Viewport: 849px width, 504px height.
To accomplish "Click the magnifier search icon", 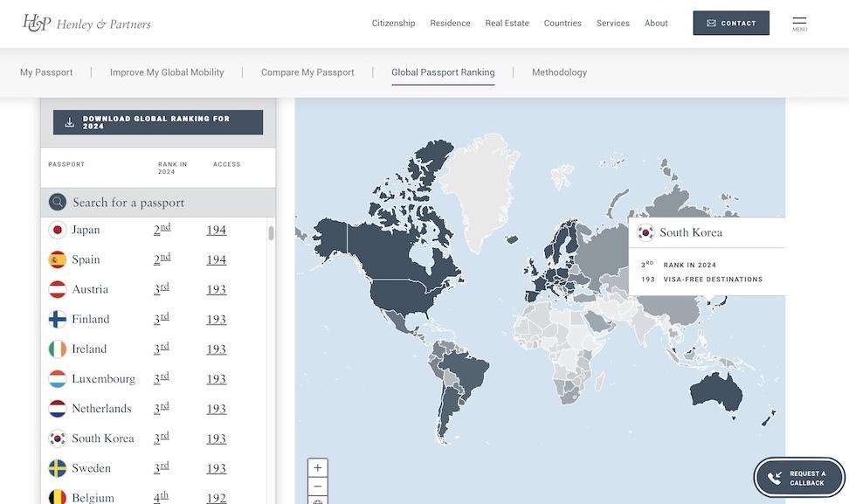I will (58, 203).
